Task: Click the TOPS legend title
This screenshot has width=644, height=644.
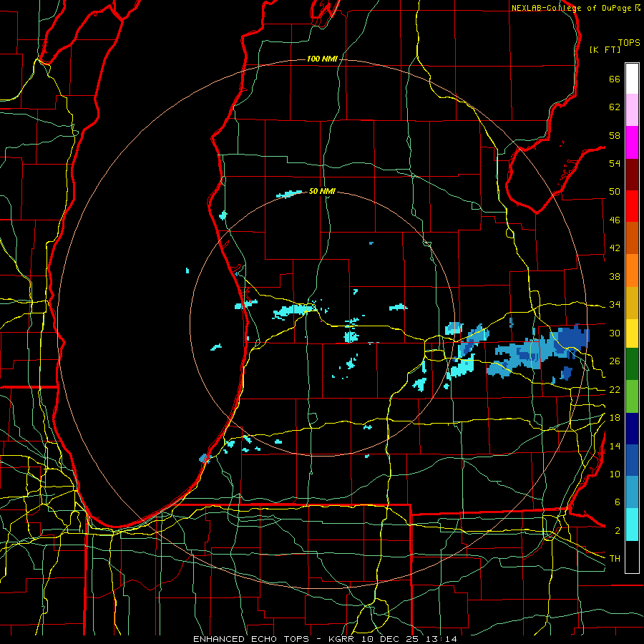Action: tap(629, 43)
